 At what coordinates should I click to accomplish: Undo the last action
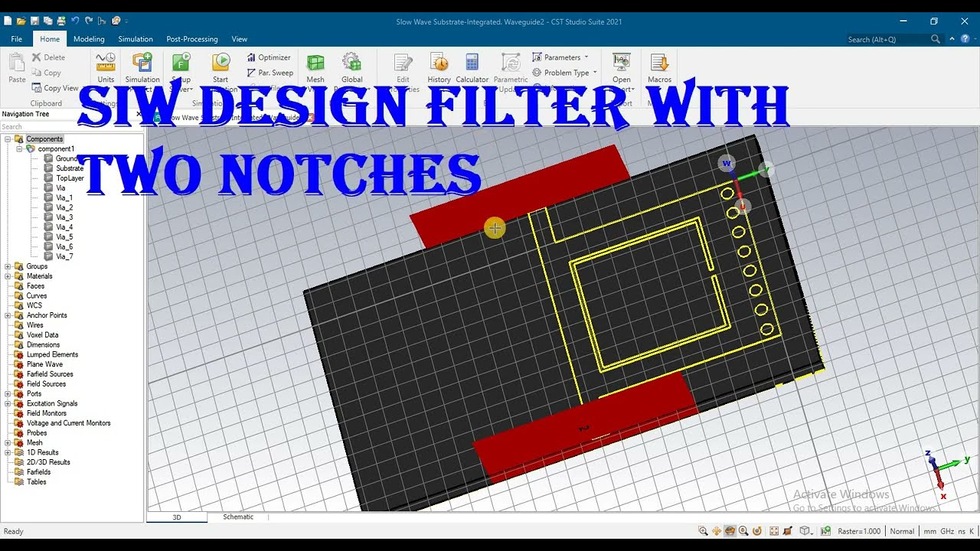tap(75, 21)
